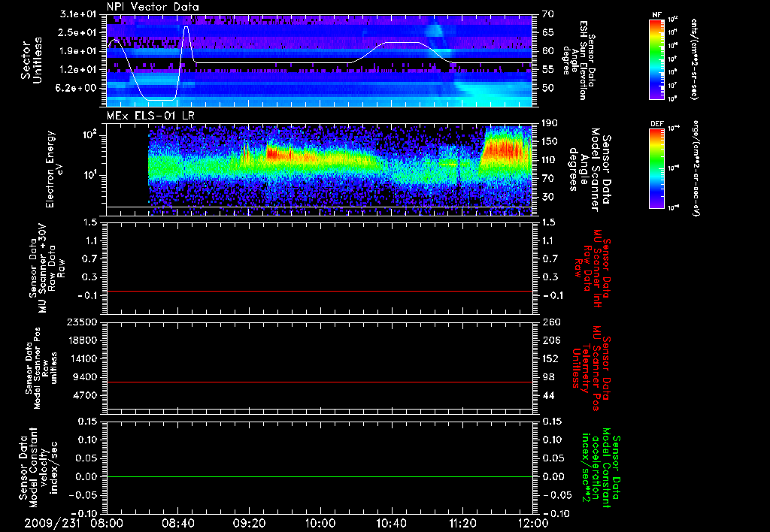Click the 08:00 time tick label
The height and width of the screenshot is (532, 770).
(x=107, y=523)
